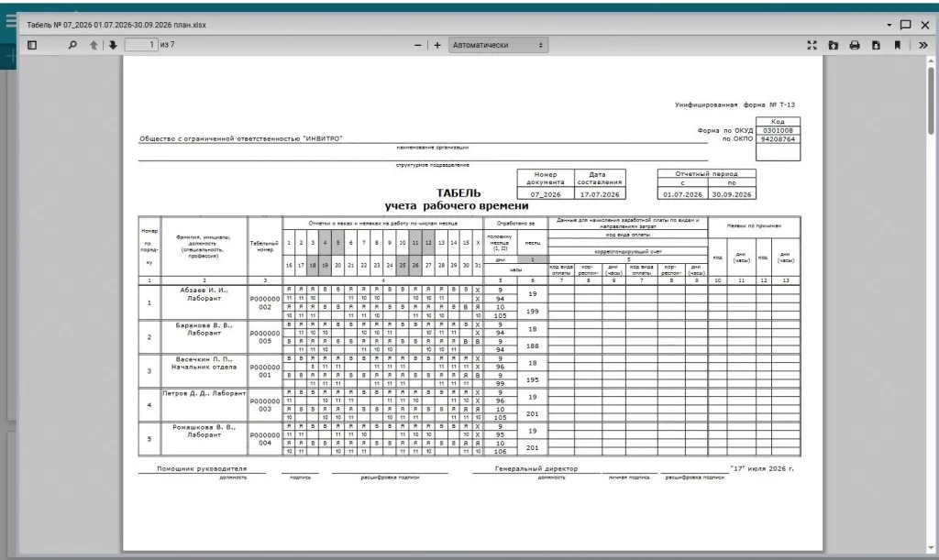Click the vertical scrollbar thumb
The width and height of the screenshot is (939, 560).
[x=931, y=100]
